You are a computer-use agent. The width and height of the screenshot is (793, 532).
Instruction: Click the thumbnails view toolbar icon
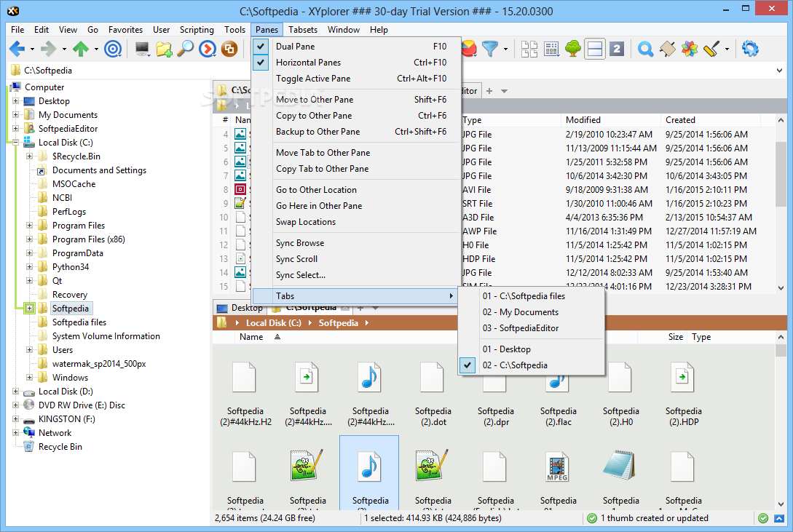click(x=529, y=49)
